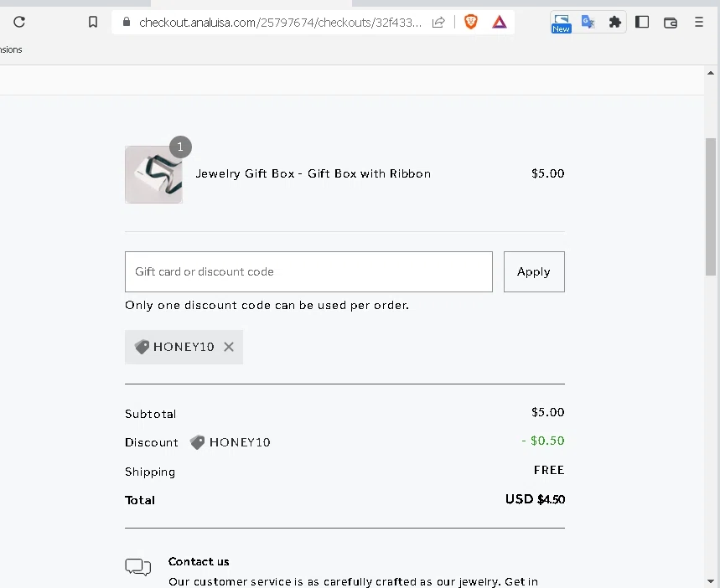
Task: Click the share page icon in address bar
Action: click(x=438, y=23)
